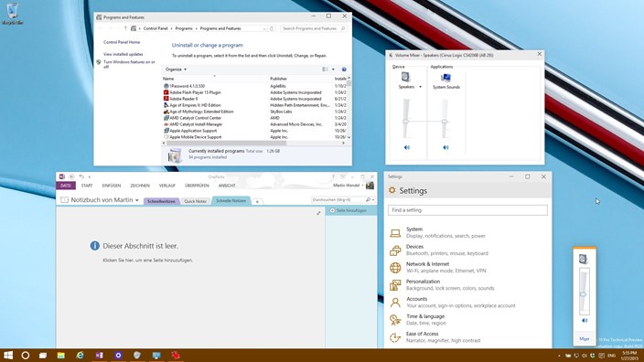
Task: Click the System Sounds icon in Volume Mixer
Action: click(445, 77)
